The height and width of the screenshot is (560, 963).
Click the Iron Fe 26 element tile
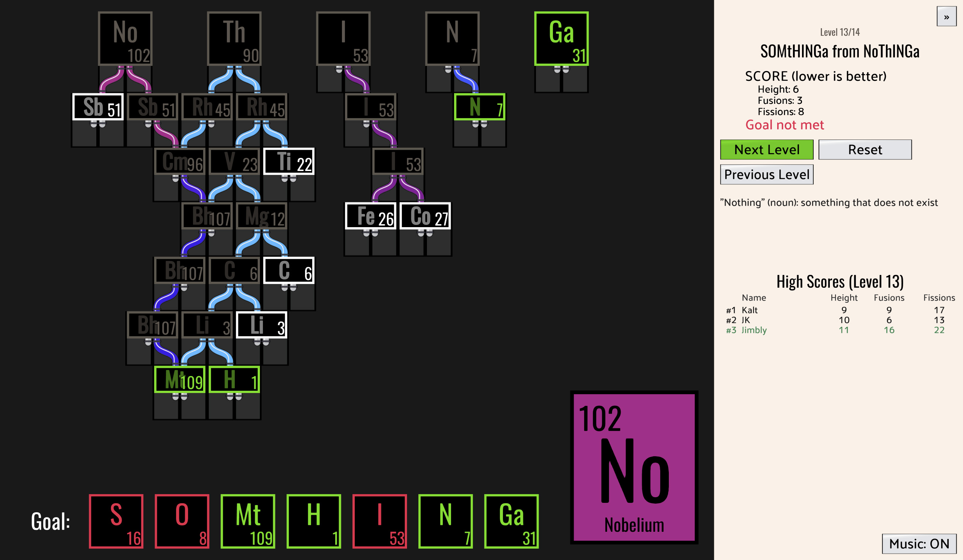click(x=370, y=216)
